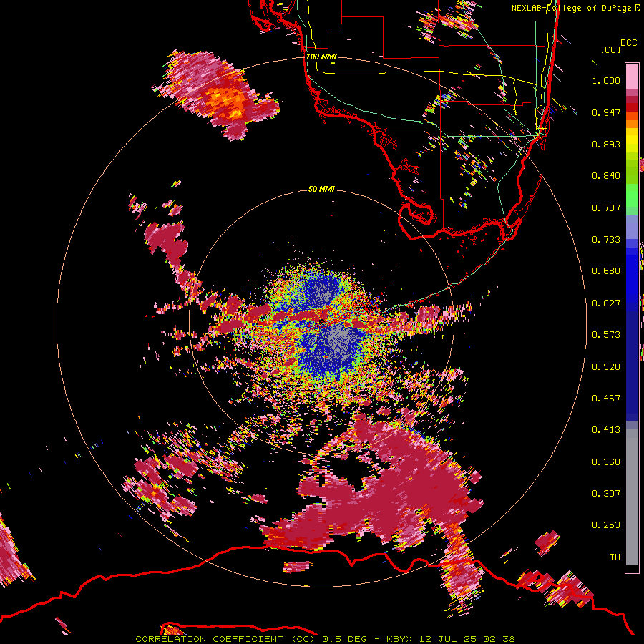Click the pink top segment of color bar
The width and height of the screenshot is (644, 644).
pyautogui.click(x=632, y=76)
